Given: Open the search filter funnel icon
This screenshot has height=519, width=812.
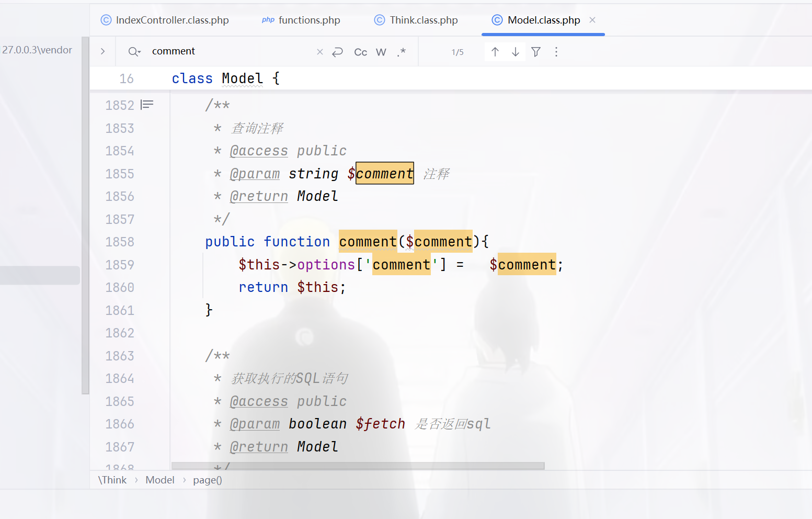Looking at the screenshot, I should click(536, 52).
